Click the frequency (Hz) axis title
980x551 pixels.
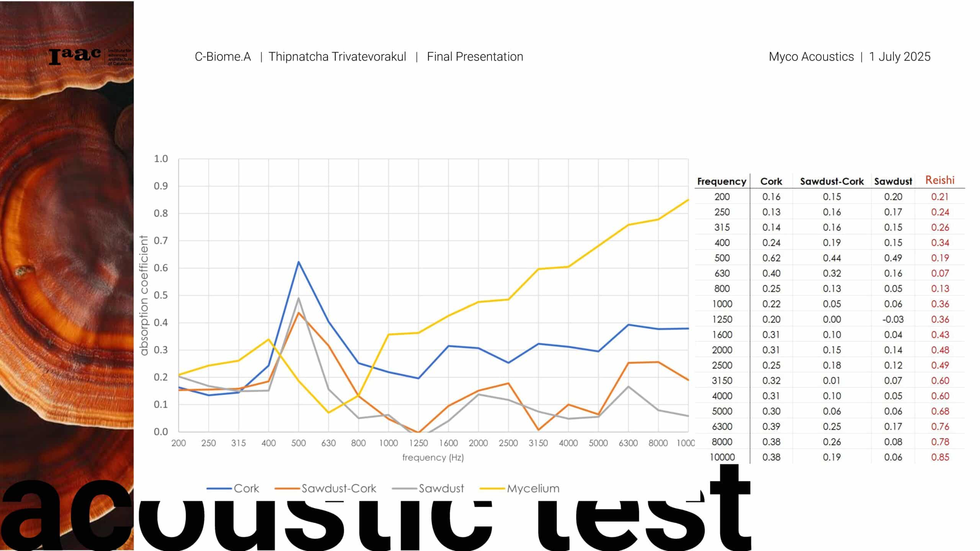[x=433, y=458]
